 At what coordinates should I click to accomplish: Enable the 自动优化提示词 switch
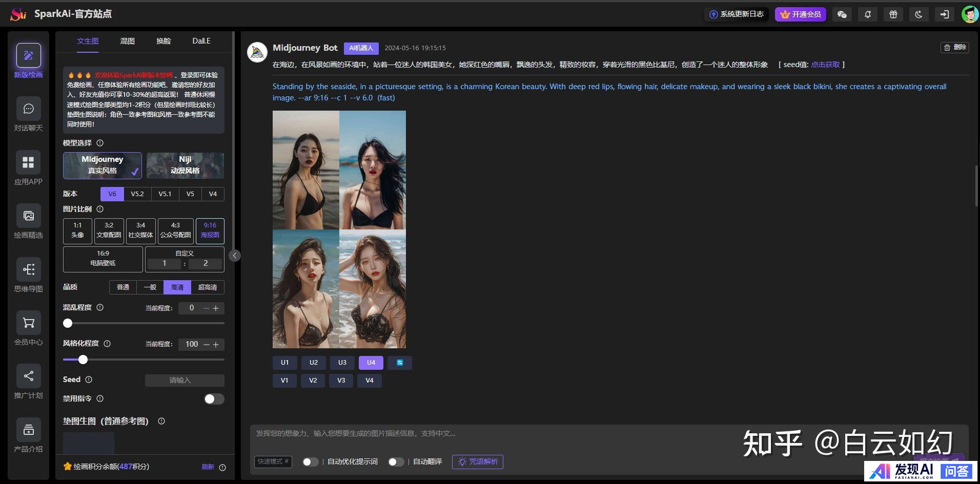[x=310, y=462]
